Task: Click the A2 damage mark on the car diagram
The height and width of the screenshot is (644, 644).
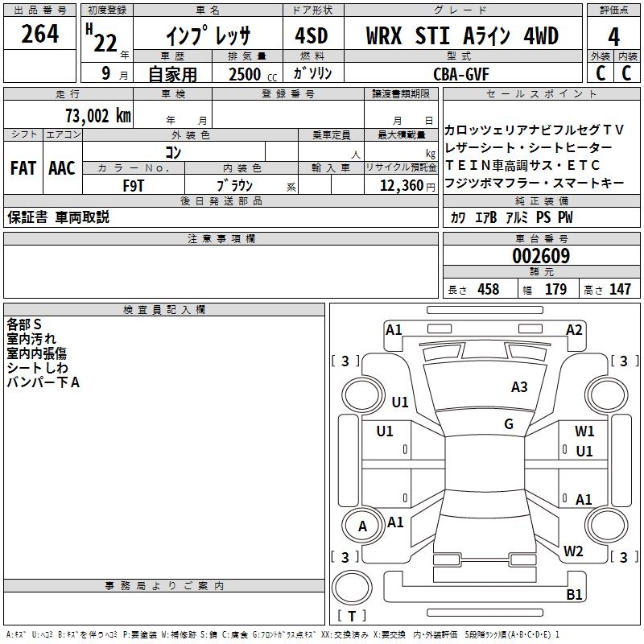Action: click(574, 330)
